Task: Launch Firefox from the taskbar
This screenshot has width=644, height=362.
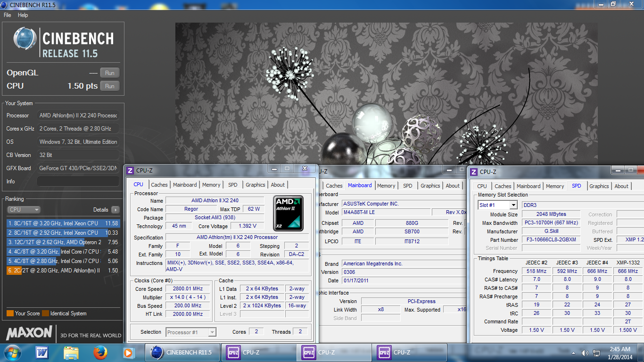Action: click(x=100, y=352)
